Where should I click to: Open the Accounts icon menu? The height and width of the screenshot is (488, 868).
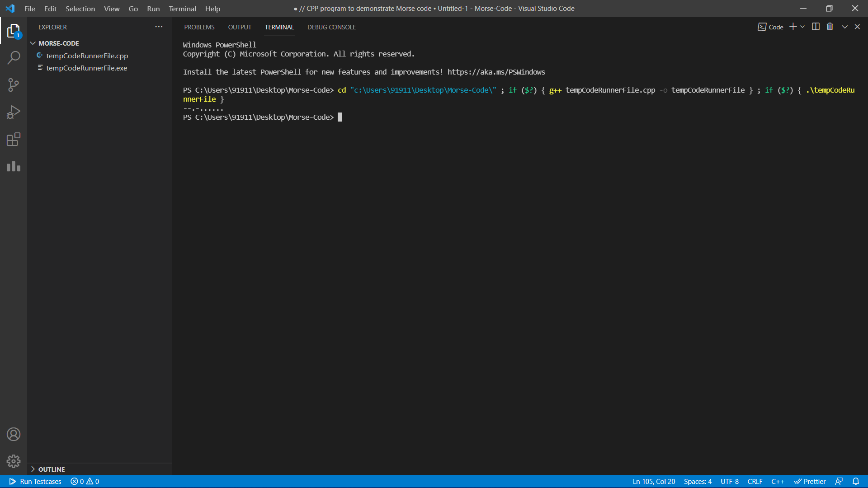point(14,434)
